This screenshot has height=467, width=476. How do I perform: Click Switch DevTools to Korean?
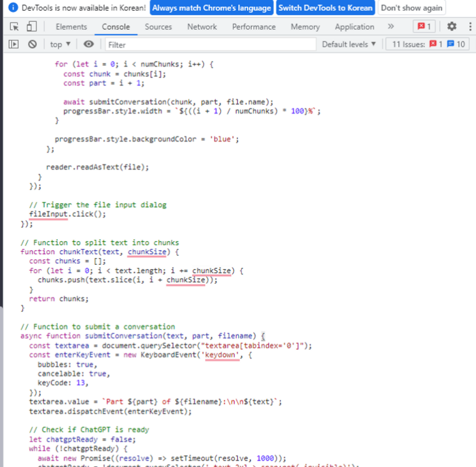point(325,8)
